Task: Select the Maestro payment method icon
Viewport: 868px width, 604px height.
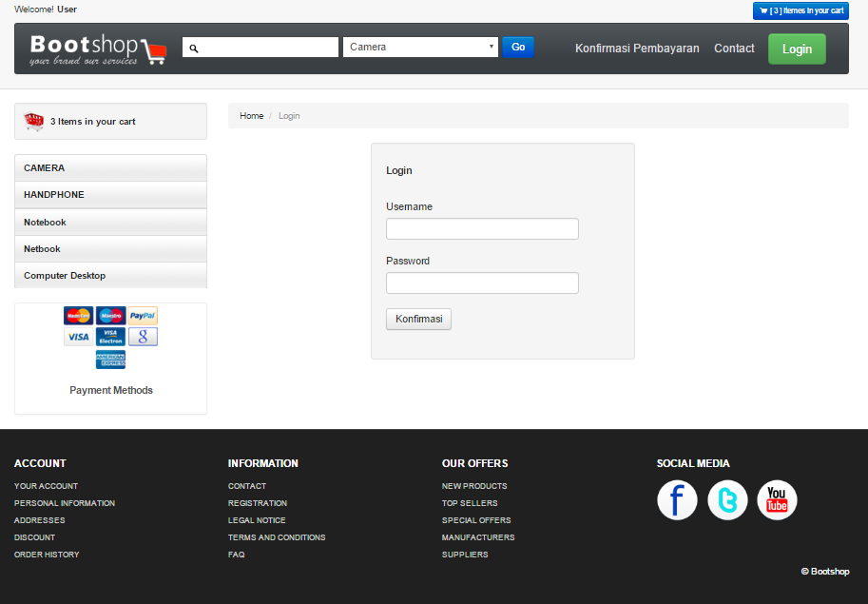Action: pos(110,315)
